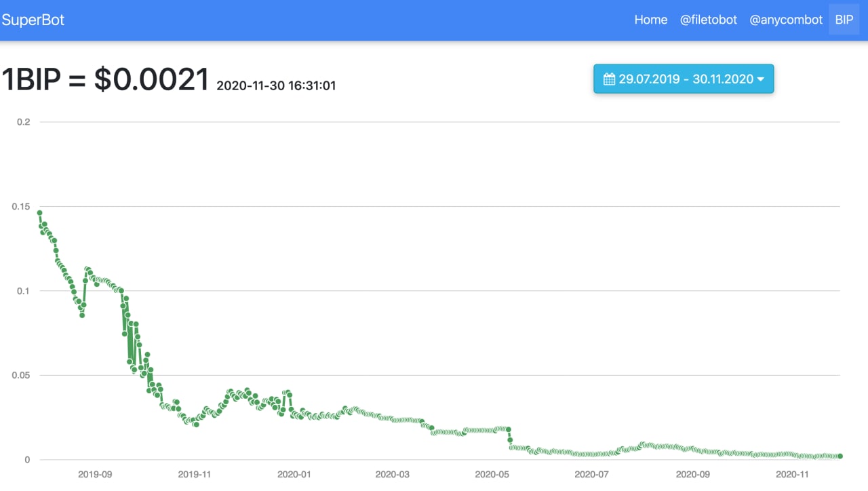The width and height of the screenshot is (868, 491).
Task: Click the first data point near 0.15
Action: [39, 212]
